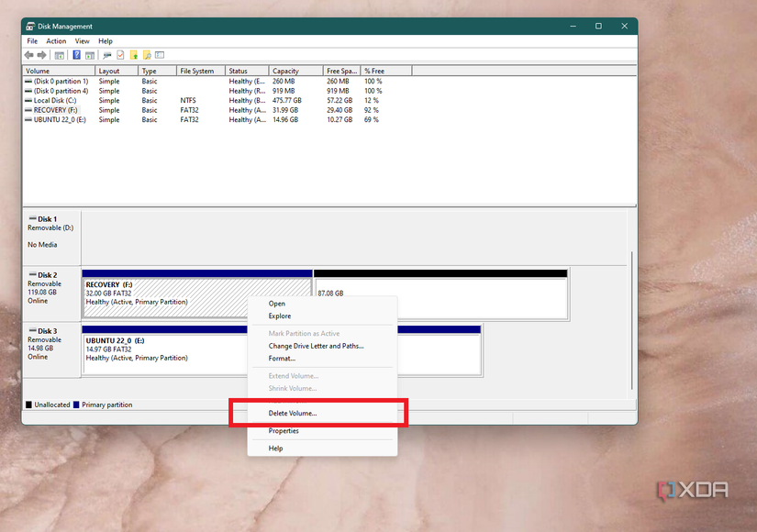Select the RECOVERY (F:) volume icon
This screenshot has width=757, height=532.
point(28,109)
